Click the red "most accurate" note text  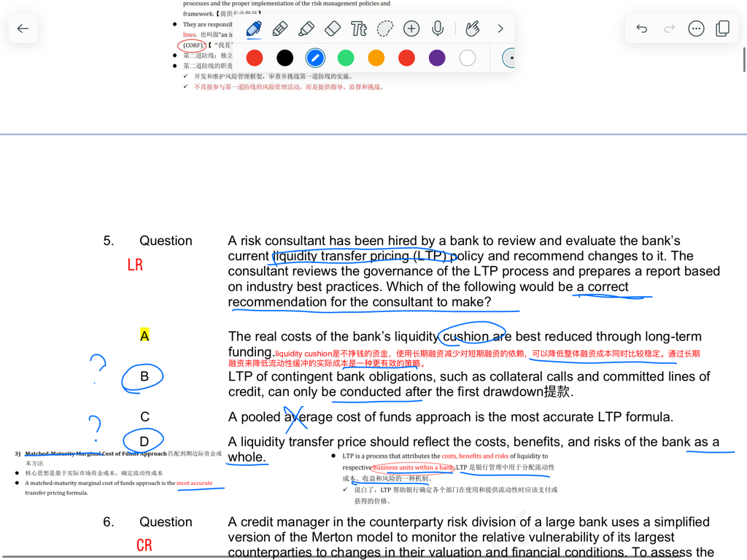(x=194, y=483)
